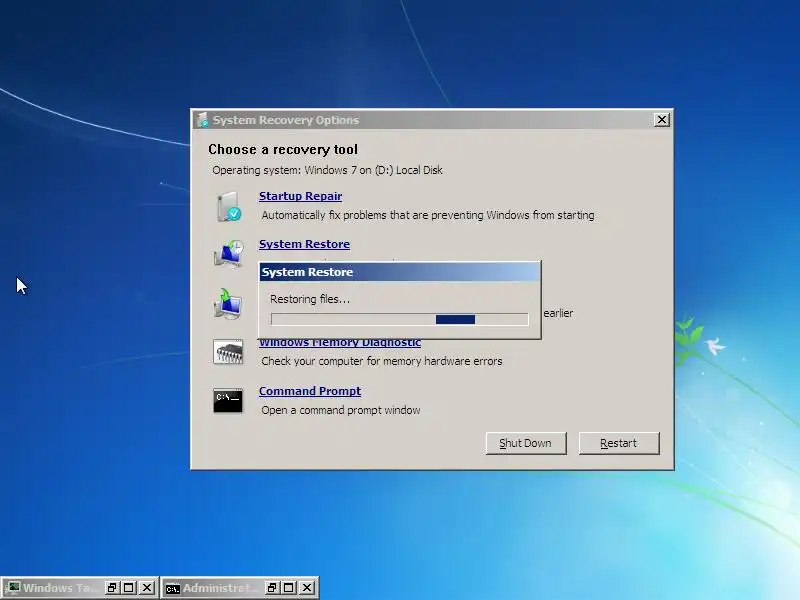Click the 'Operating system: Windows 7 on (D:) Local Disk' text
The width and height of the screenshot is (800, 600).
tap(327, 170)
